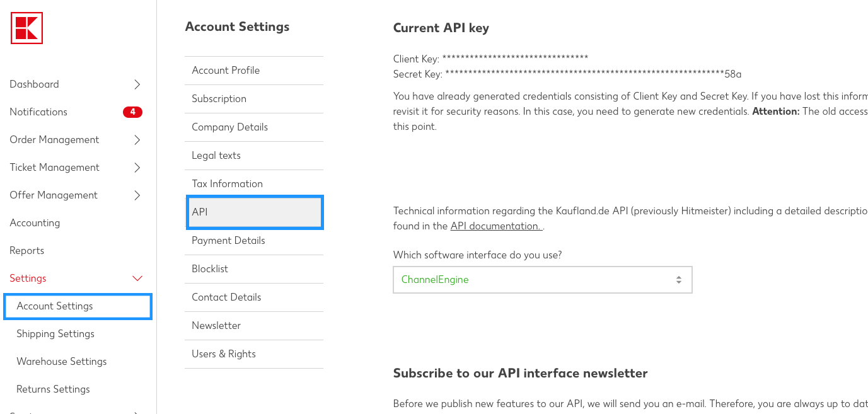
Task: Switch to Account Profile section
Action: point(254,71)
